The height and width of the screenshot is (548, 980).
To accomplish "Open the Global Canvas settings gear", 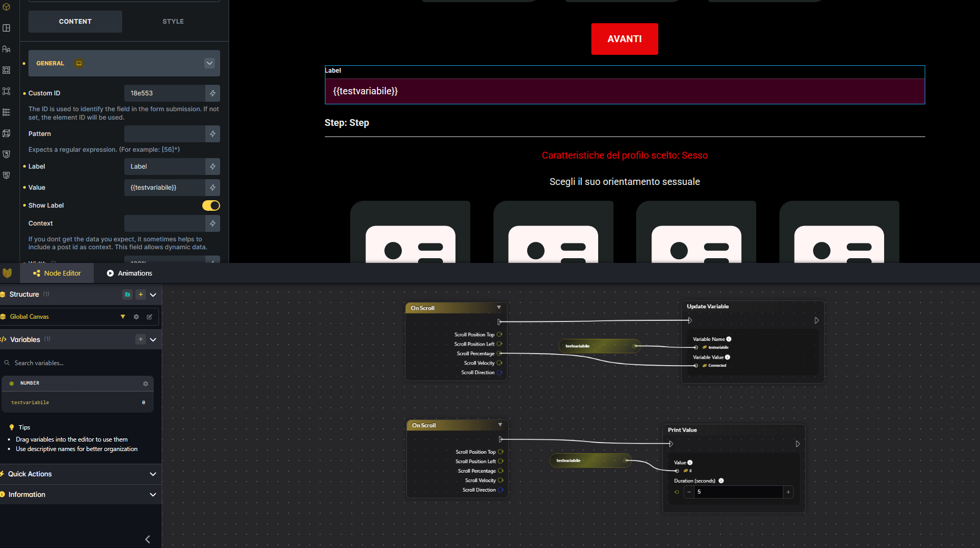I will coord(136,317).
